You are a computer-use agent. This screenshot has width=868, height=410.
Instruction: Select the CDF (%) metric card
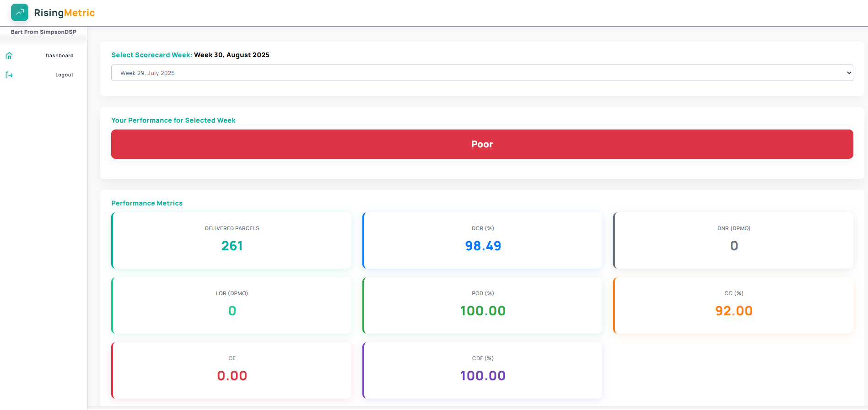pos(483,370)
